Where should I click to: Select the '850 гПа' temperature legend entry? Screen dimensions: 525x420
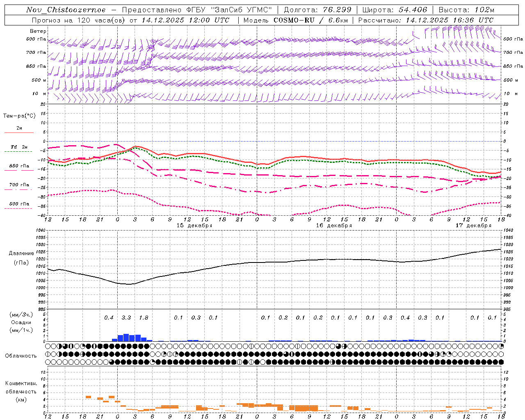pyautogui.click(x=19, y=166)
